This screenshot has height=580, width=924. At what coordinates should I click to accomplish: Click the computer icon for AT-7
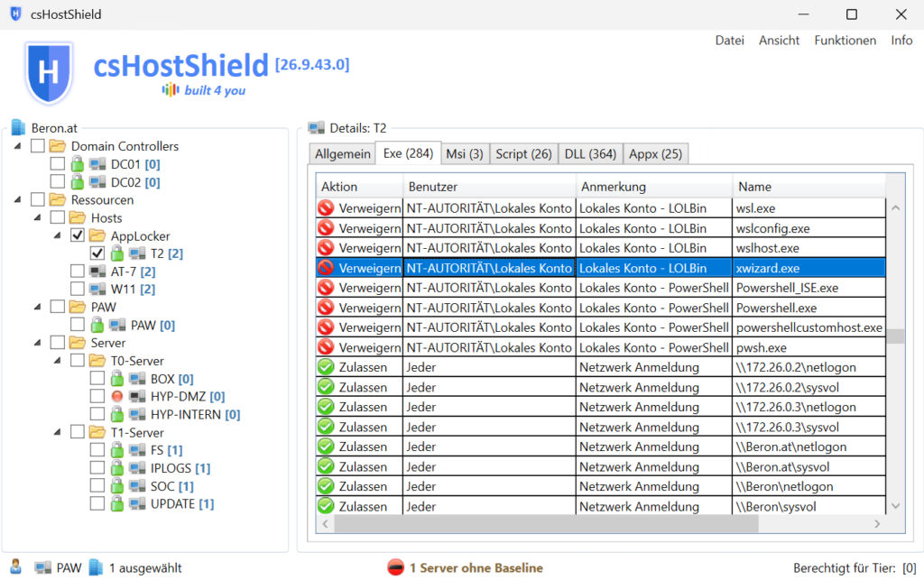[x=97, y=271]
